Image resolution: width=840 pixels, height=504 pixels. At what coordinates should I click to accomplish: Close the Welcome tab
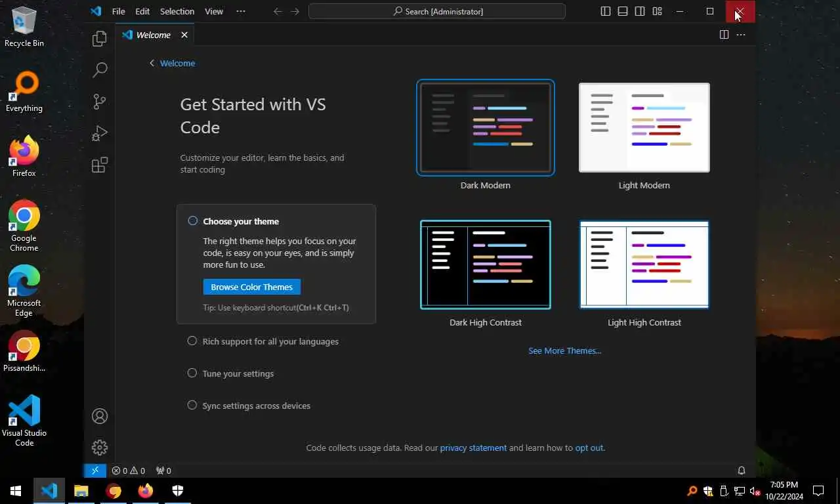coord(184,35)
